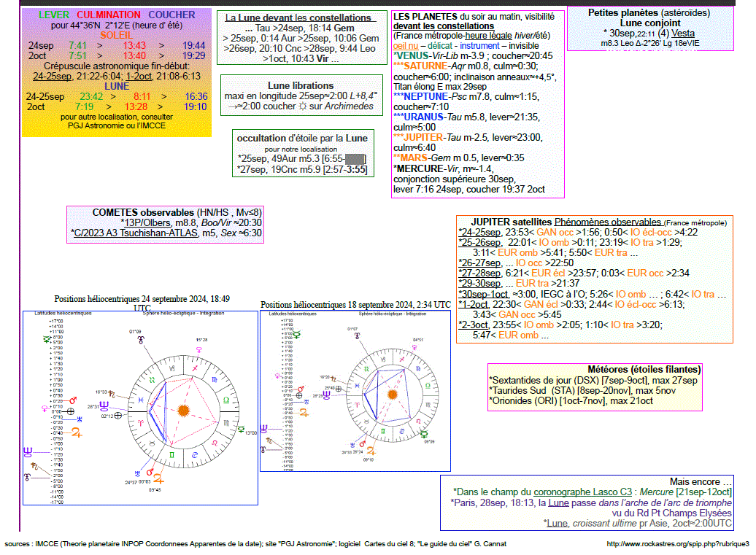This screenshot has height=555, width=756.
Task: Follow the Vesta asteroid link
Action: [x=683, y=34]
